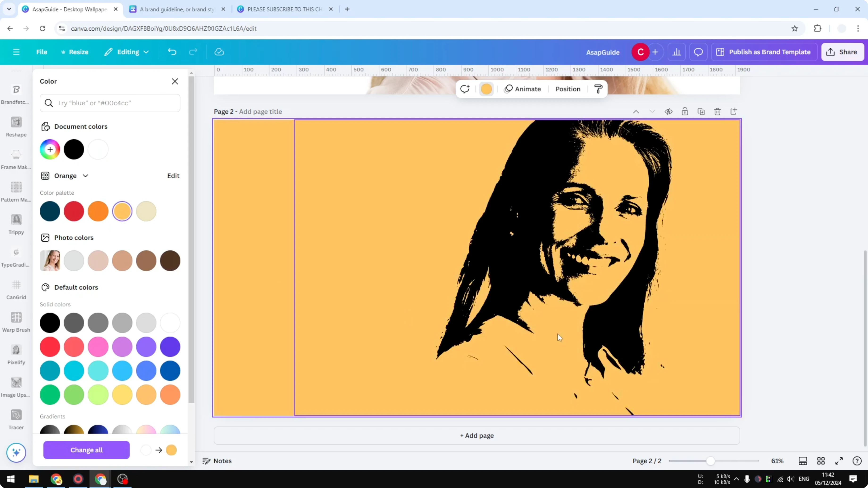Viewport: 868px width, 488px height.
Task: Open the File menu
Action: pos(42,52)
